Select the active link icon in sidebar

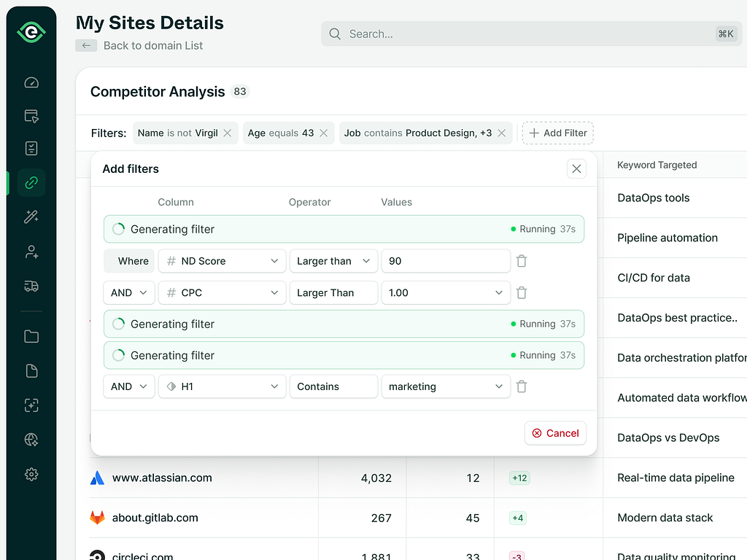click(31, 182)
